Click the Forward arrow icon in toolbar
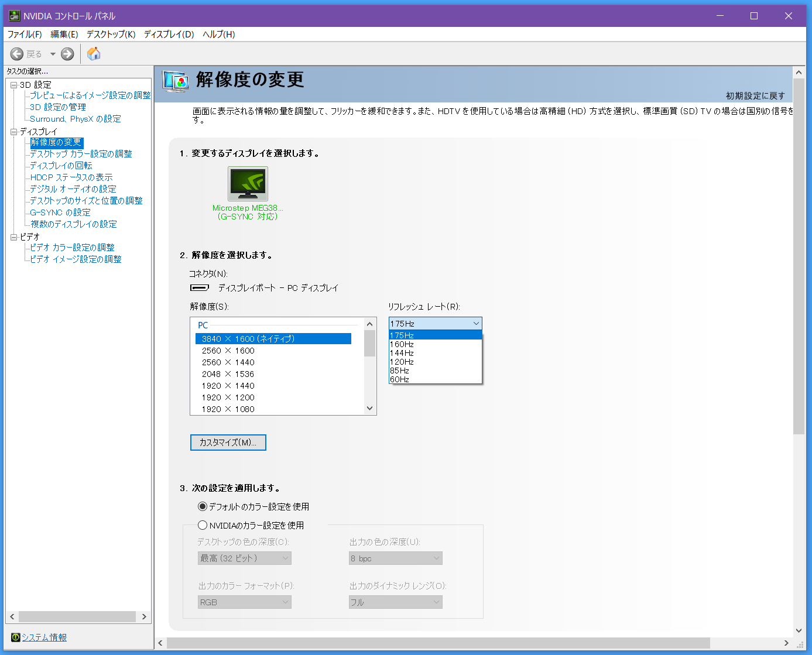Screen dimensions: 812x655 point(68,54)
